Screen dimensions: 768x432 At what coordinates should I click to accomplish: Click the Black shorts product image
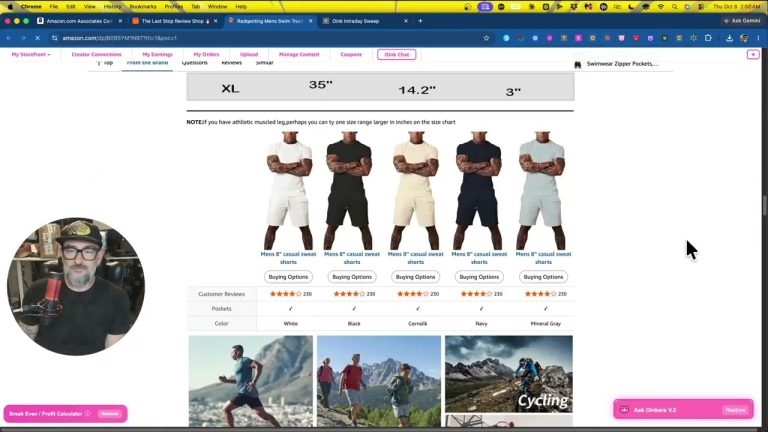tap(349, 191)
